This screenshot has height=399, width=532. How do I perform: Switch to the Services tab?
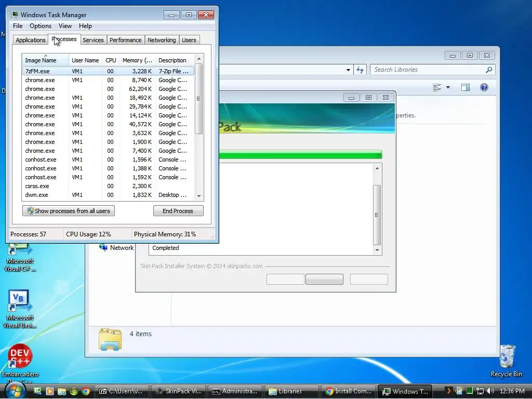[93, 40]
